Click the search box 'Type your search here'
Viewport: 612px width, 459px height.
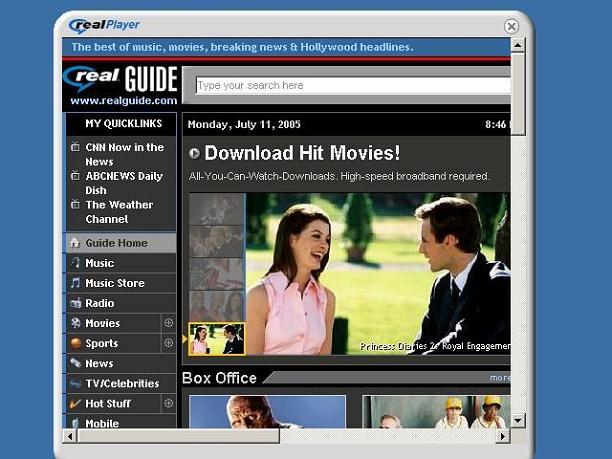(353, 85)
